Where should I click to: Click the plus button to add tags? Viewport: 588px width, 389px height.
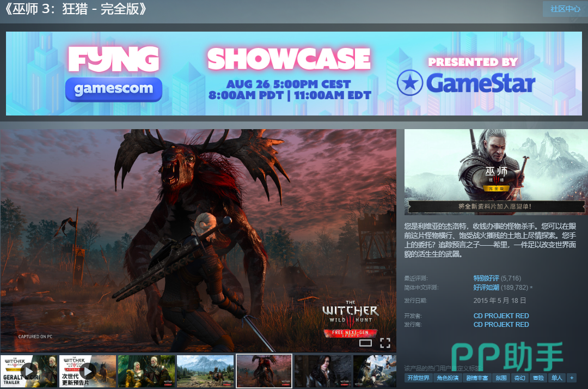[x=572, y=378]
